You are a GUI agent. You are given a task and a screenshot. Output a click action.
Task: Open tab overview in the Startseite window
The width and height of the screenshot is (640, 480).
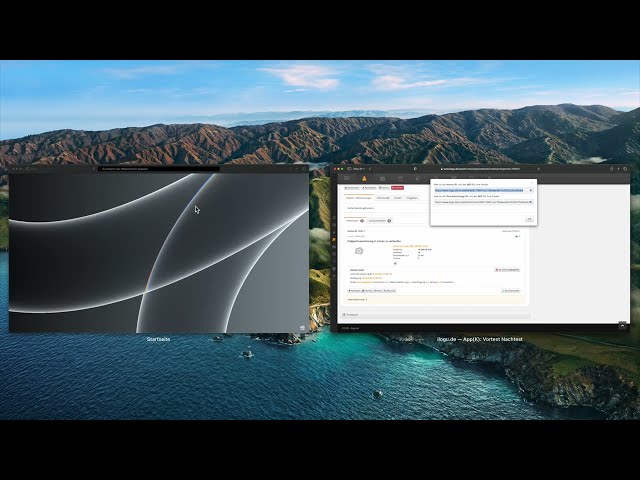pos(304,169)
